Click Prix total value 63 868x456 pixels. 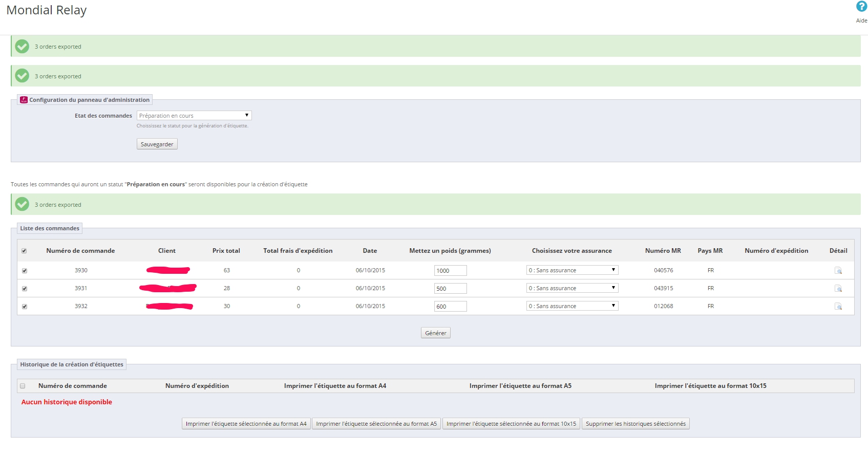click(227, 270)
